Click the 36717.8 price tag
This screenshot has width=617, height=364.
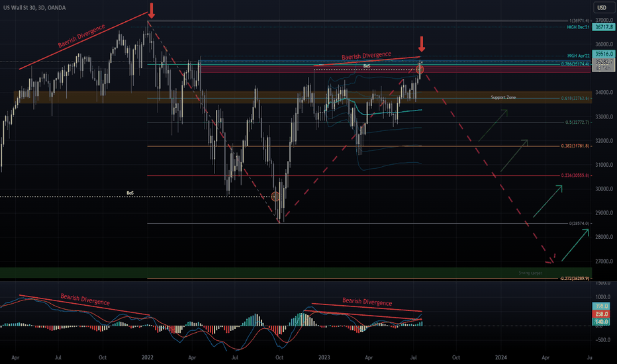click(x=603, y=27)
